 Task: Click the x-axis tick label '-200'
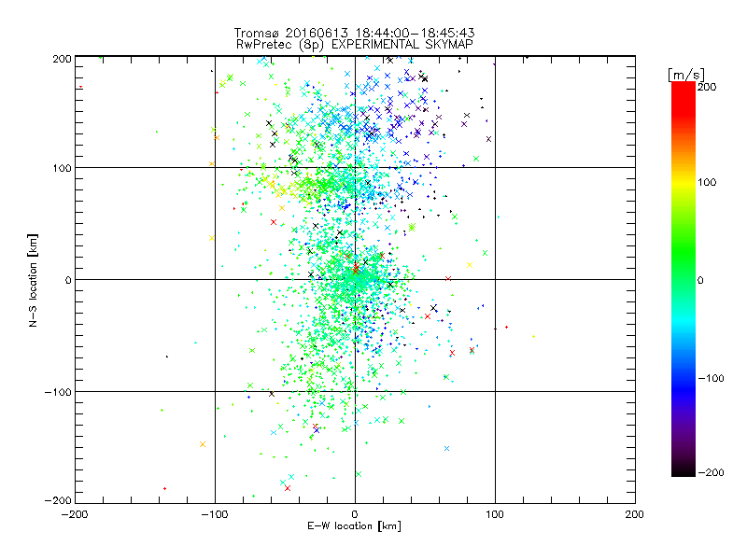(x=75, y=514)
